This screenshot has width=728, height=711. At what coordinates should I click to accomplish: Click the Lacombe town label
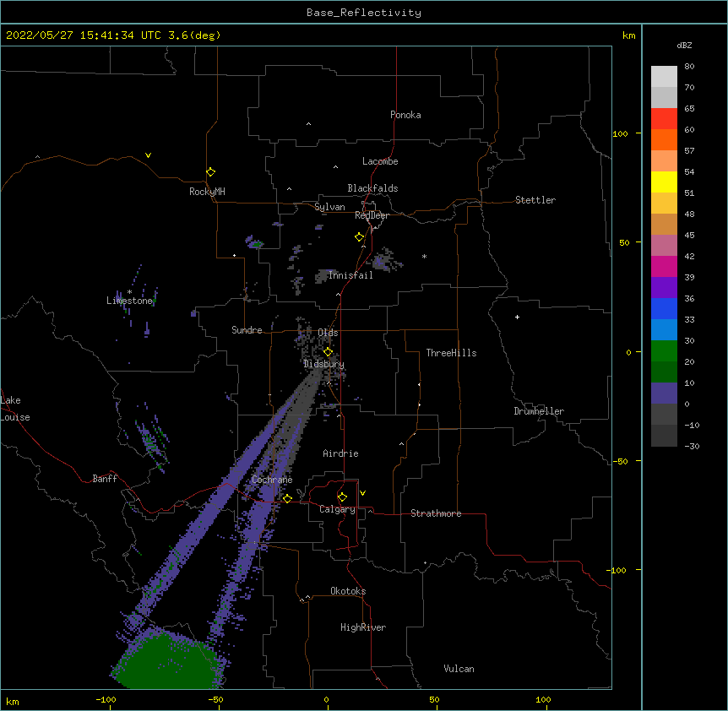click(x=380, y=161)
